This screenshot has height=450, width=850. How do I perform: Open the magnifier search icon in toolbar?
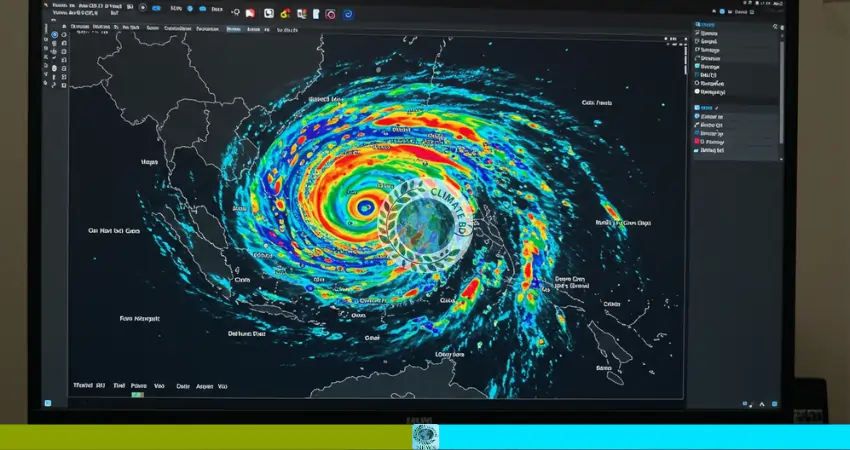pos(236,12)
